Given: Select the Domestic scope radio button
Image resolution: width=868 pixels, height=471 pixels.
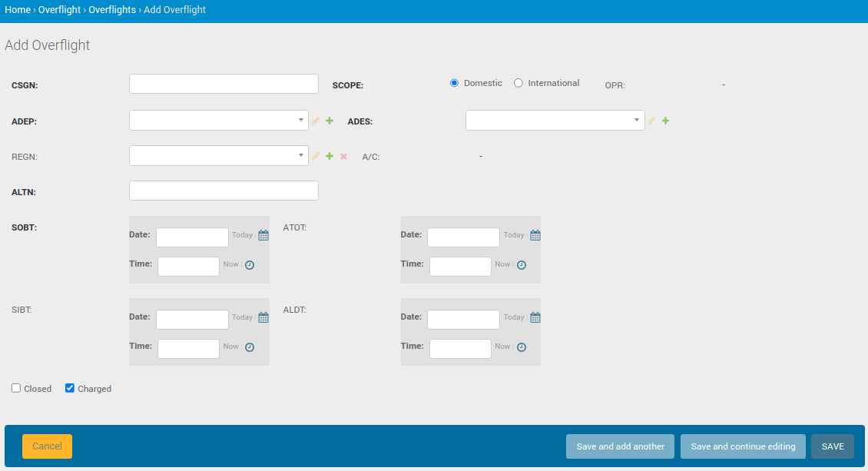Looking at the screenshot, I should click(x=454, y=83).
